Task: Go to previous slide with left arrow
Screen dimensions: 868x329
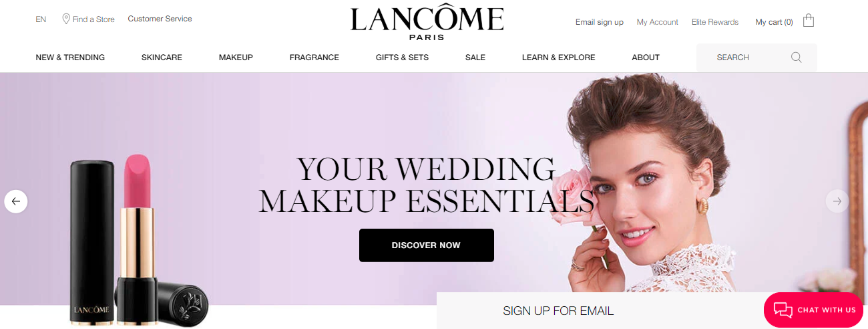Action: tap(16, 201)
